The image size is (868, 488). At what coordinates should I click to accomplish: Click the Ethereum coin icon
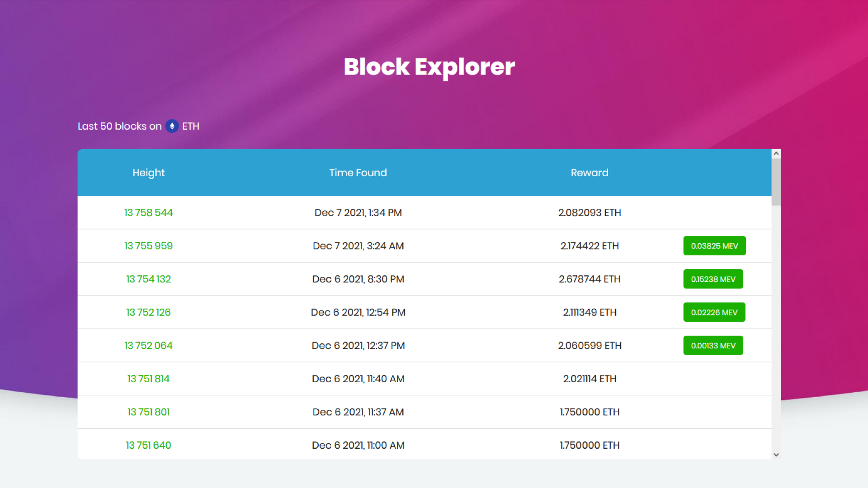click(x=172, y=126)
